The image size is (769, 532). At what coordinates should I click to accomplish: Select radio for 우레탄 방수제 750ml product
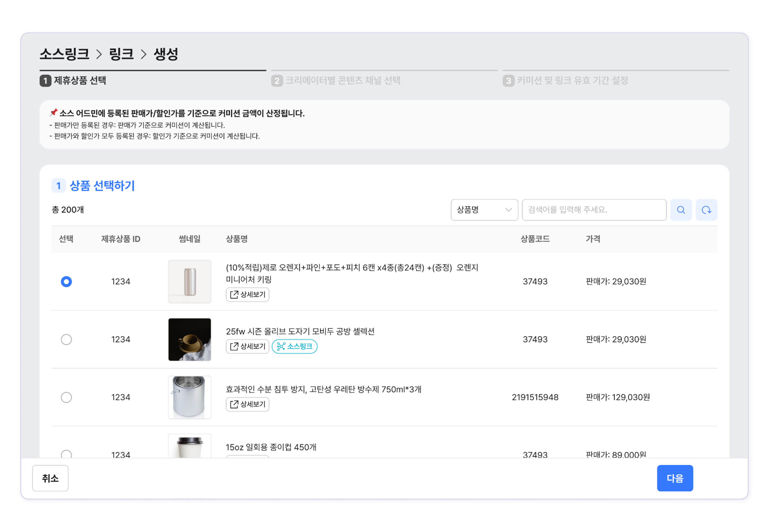click(x=66, y=397)
